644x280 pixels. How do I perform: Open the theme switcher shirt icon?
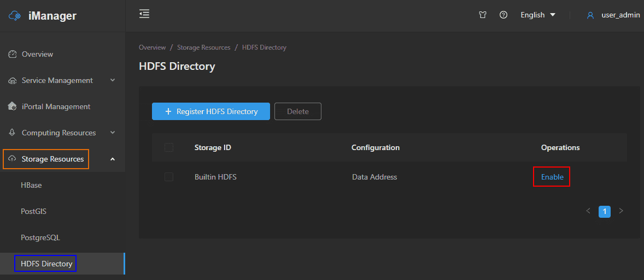tap(483, 15)
